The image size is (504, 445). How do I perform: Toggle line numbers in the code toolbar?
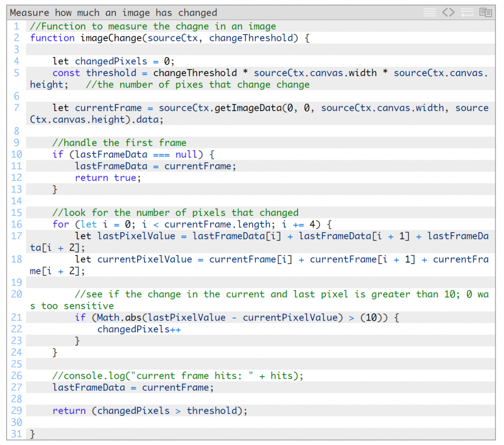(430, 12)
